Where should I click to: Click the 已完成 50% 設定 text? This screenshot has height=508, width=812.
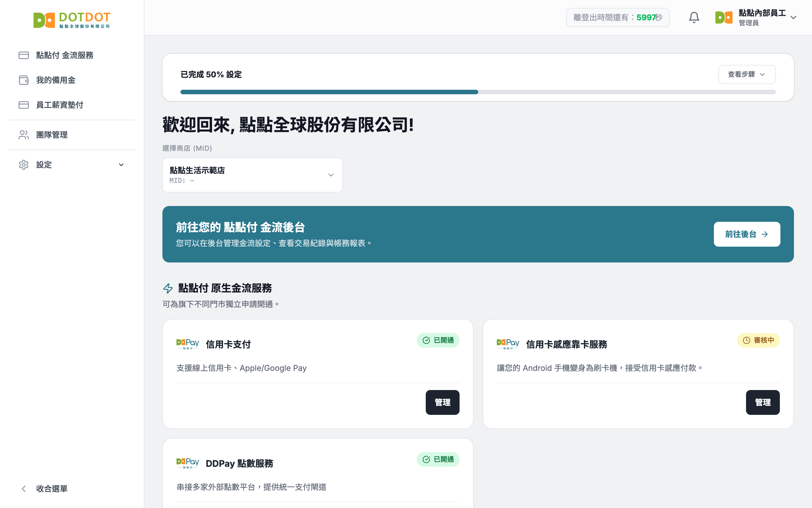tap(211, 74)
